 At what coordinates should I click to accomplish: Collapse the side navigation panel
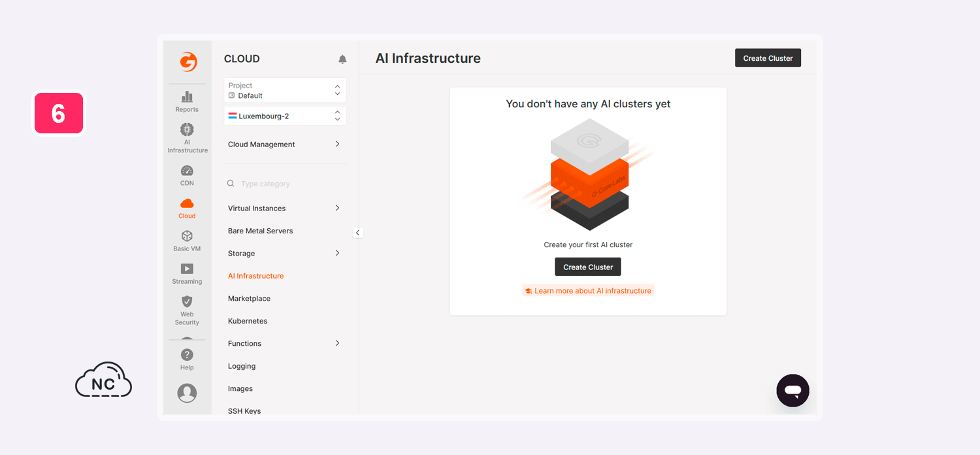357,233
